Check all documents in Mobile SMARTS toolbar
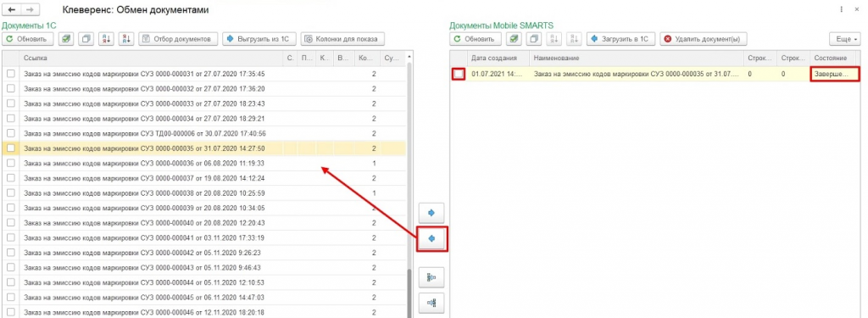Viewport: 868px width, 318px height. point(515,39)
